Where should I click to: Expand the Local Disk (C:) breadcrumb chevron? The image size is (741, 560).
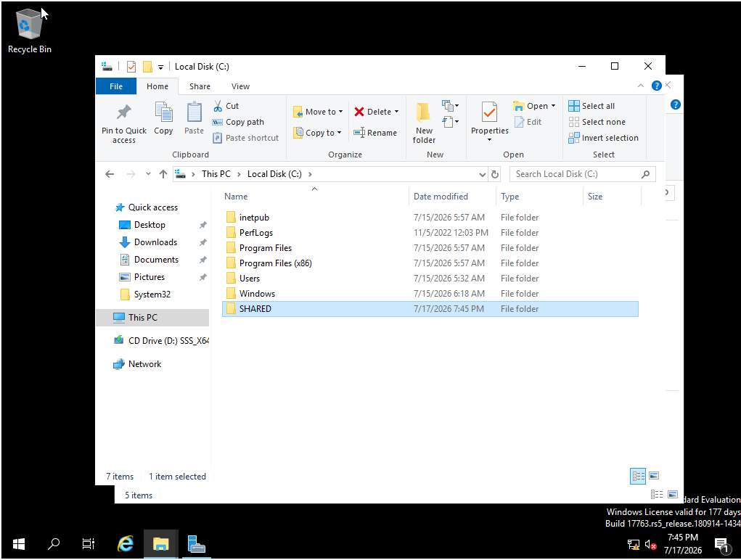click(310, 174)
